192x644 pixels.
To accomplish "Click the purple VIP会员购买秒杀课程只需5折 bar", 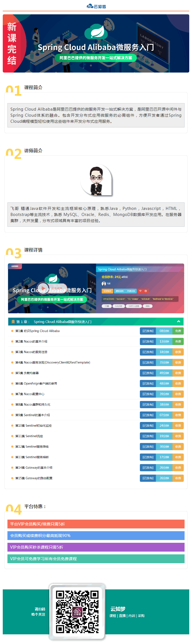I will (x=96, y=547).
